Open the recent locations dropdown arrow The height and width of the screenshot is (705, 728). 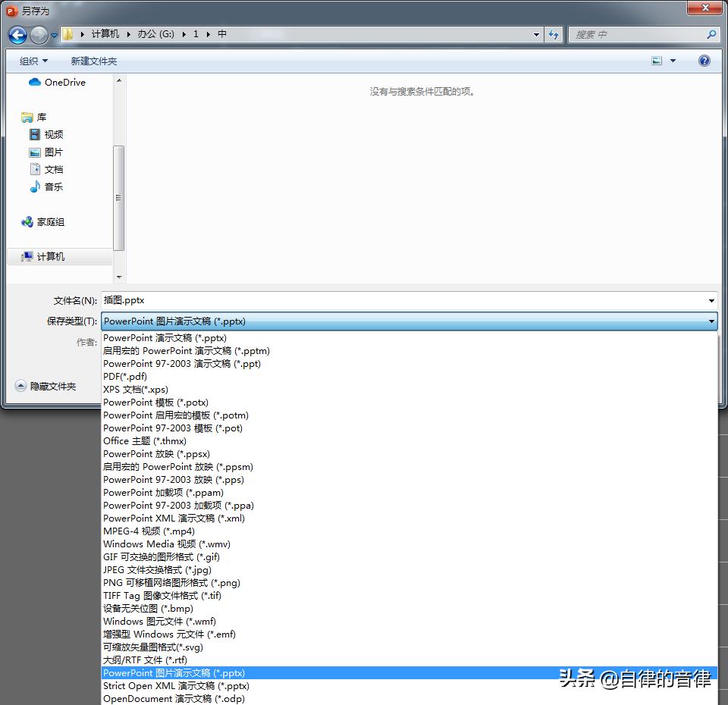tap(54, 36)
